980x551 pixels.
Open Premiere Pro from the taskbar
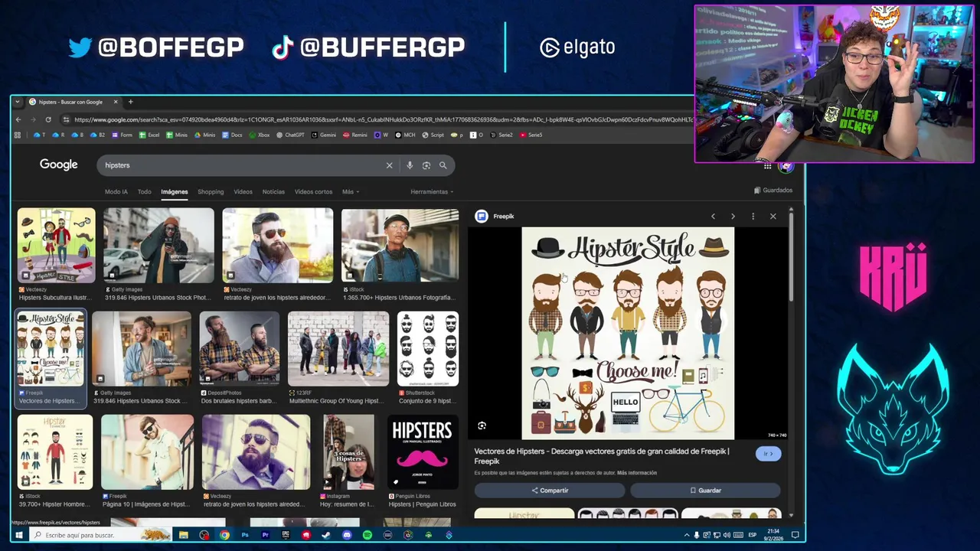click(x=266, y=535)
